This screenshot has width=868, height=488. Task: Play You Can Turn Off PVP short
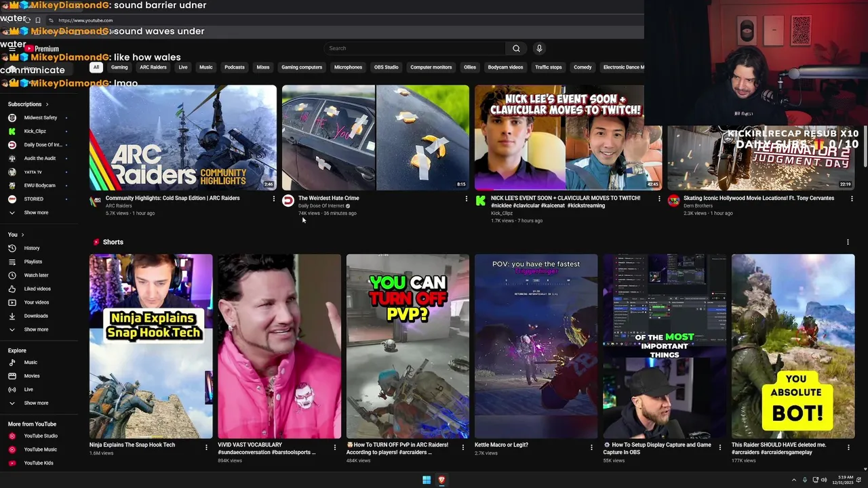coord(408,346)
